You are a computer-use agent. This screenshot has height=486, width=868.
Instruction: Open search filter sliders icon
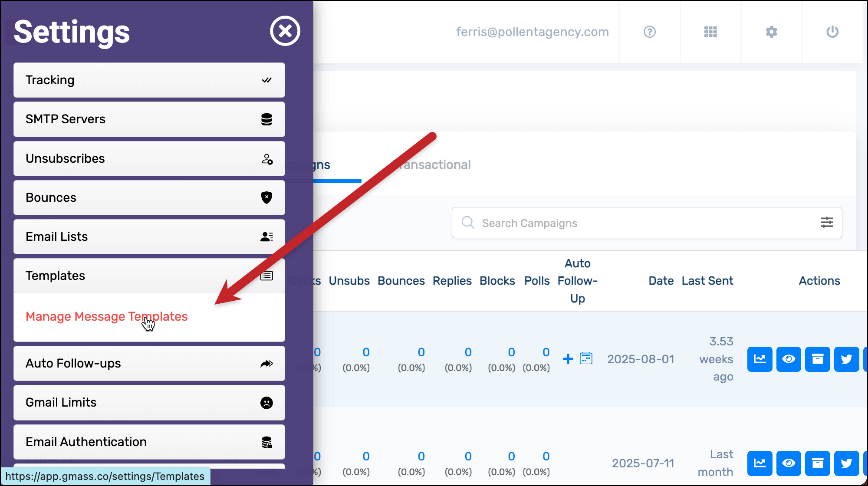coord(826,223)
